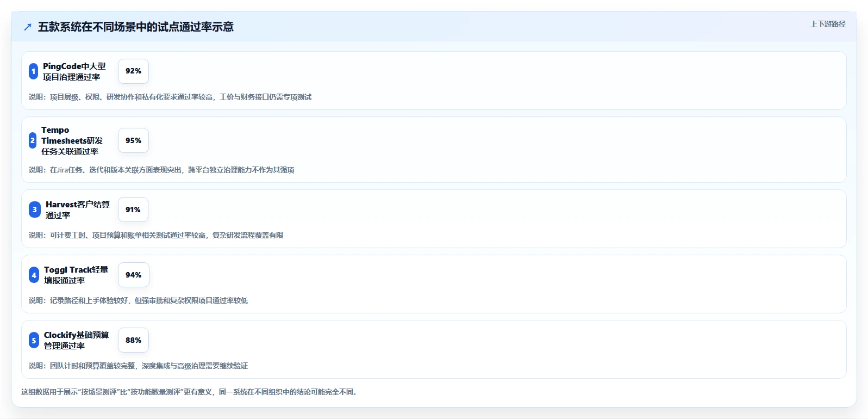
Task: Click the footer note starting 这组数据用于展示
Action: (x=190, y=392)
